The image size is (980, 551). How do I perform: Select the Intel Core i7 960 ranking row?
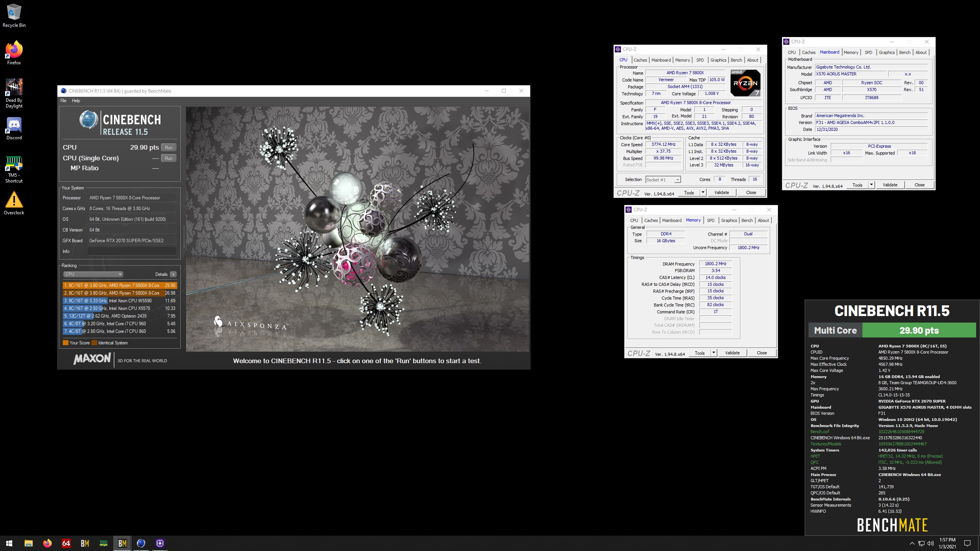coord(120,324)
